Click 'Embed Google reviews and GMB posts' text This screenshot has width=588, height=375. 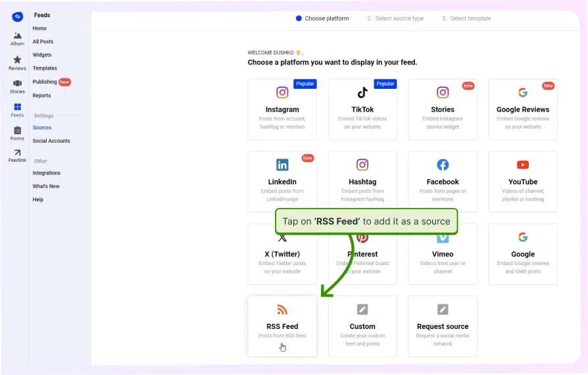pyautogui.click(x=523, y=267)
